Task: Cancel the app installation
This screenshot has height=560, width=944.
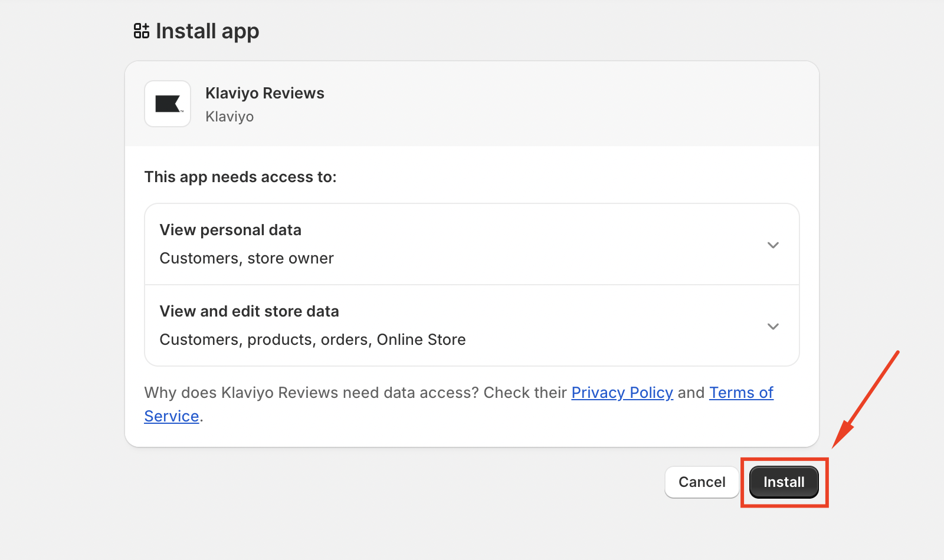Action: [702, 482]
